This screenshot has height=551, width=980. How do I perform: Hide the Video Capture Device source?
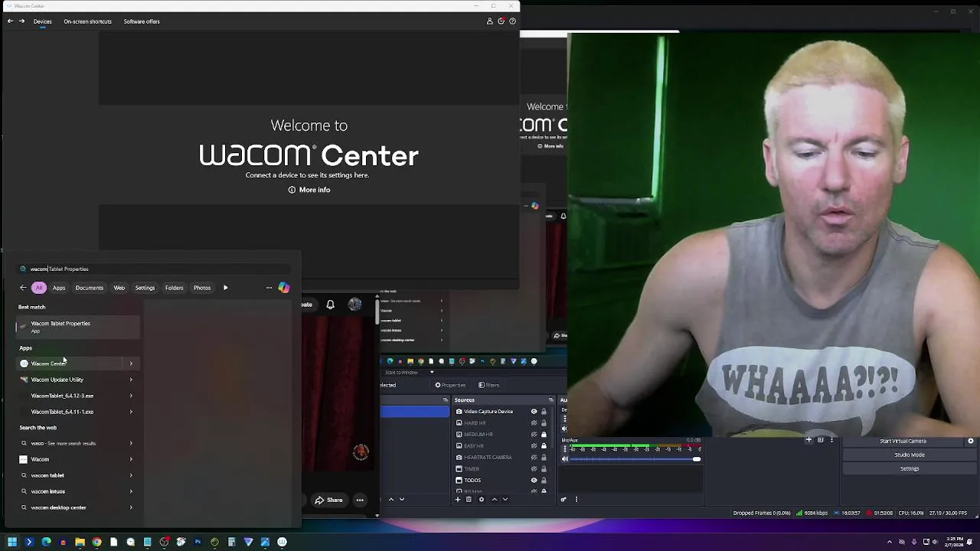pyautogui.click(x=534, y=412)
